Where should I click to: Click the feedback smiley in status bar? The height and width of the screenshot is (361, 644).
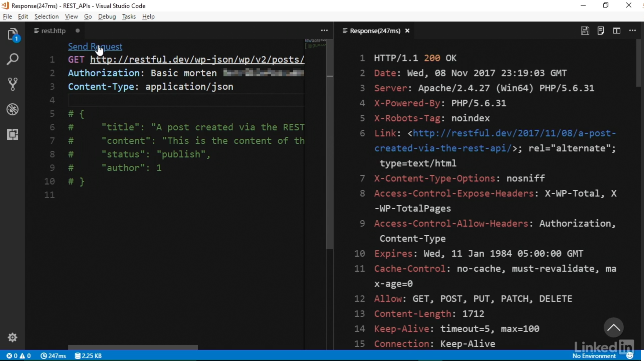tap(630, 356)
